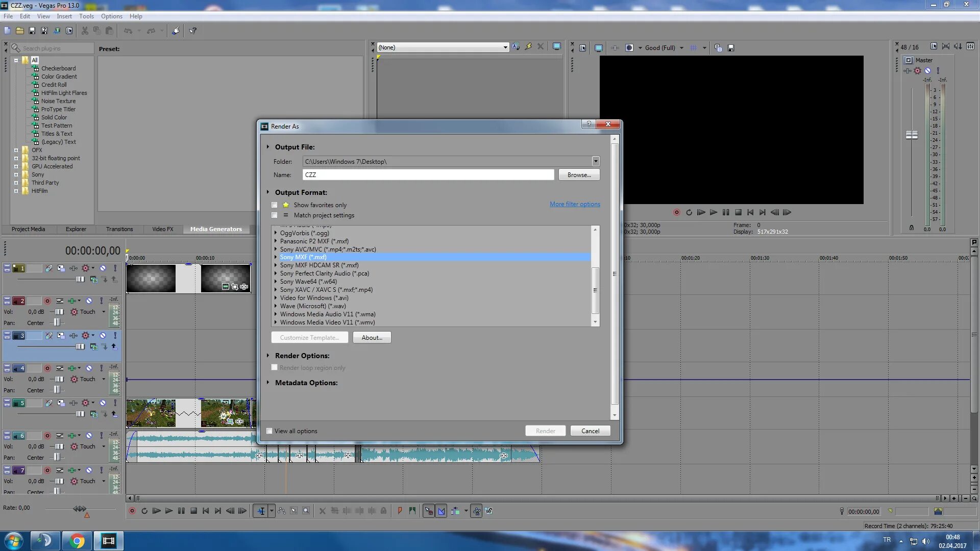The image size is (980, 551).
Task: Click the Stop icon in the timeline transport bar
Action: click(193, 511)
